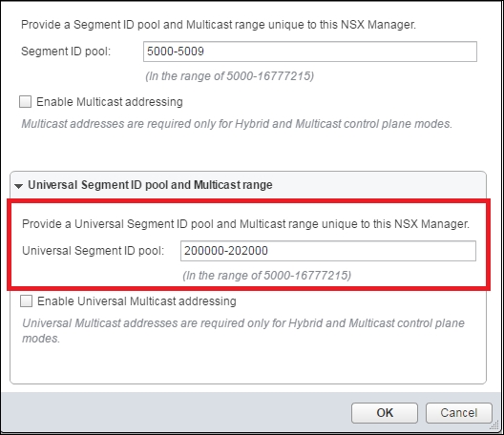Click the range hint below Universal Segment ID pool
This screenshot has height=435, width=504.
pyautogui.click(x=266, y=276)
